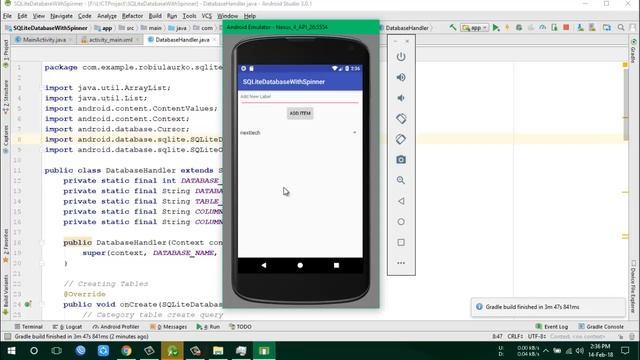Image resolution: width=640 pixels, height=360 pixels.
Task: Open the Event Log panel
Action: coord(552,327)
